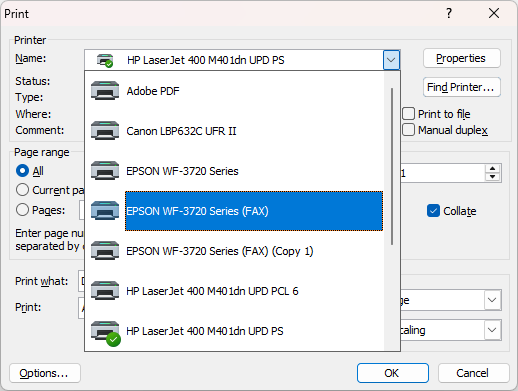Click the printer icon beside EPSON WF-3720 Series
The height and width of the screenshot is (391, 518).
point(105,171)
